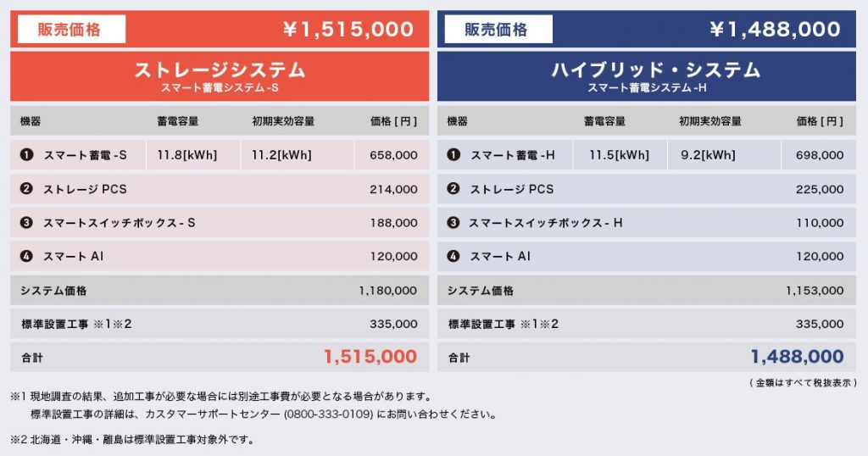Screen dimensions: 868x456
Task: Click the customer support number 0800-333-0109
Action: (329, 414)
